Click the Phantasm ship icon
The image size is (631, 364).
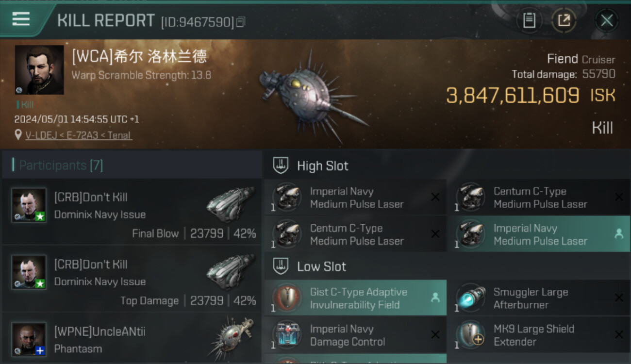coord(232,337)
